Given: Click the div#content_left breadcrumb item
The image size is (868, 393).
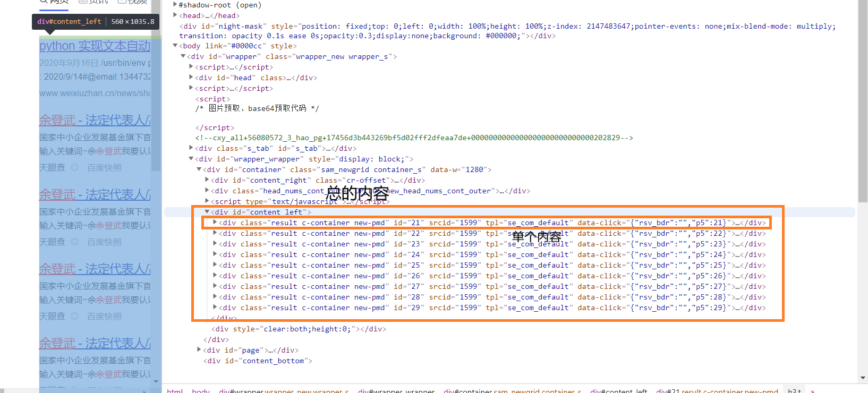Looking at the screenshot, I should [619, 390].
